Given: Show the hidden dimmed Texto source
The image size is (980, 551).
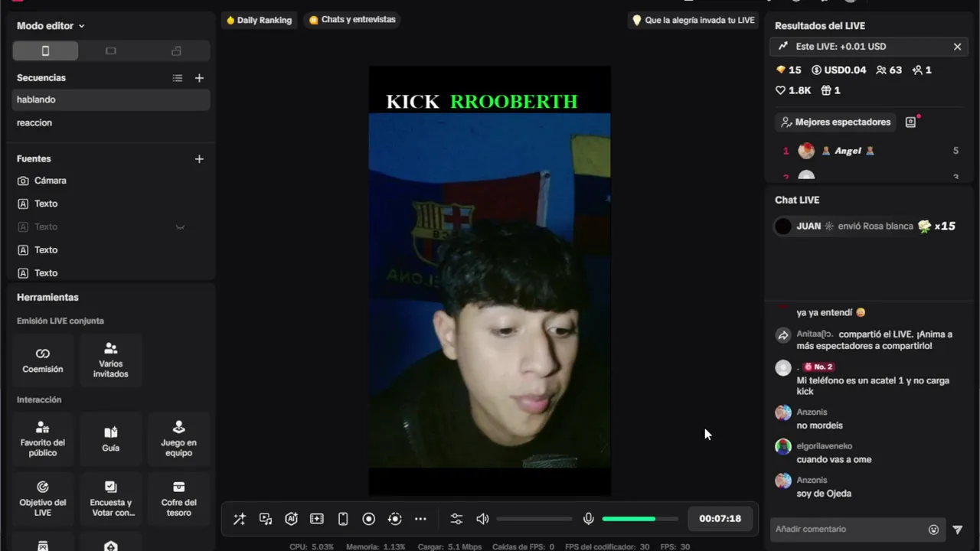Looking at the screenshot, I should 180,227.
